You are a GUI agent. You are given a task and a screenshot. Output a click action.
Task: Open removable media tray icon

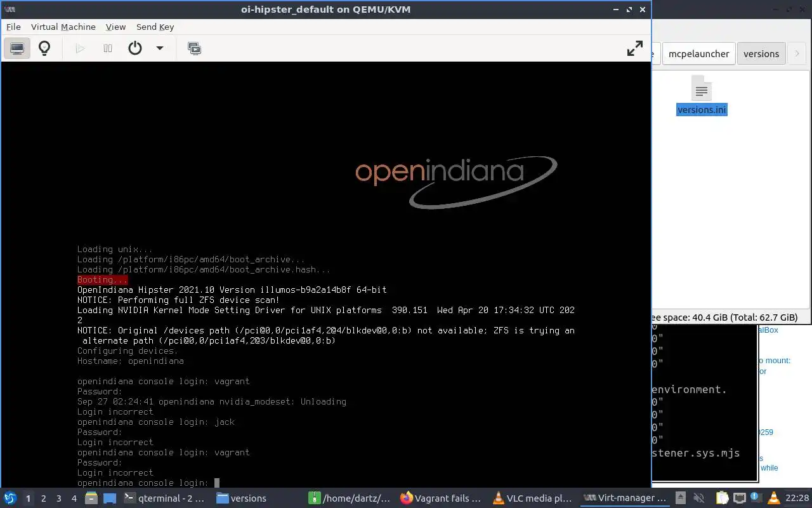tap(681, 498)
